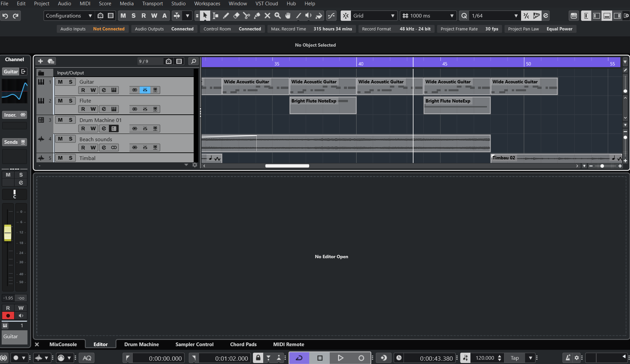The width and height of the screenshot is (630, 364).
Task: Select the Split scissors tool
Action: (x=247, y=16)
